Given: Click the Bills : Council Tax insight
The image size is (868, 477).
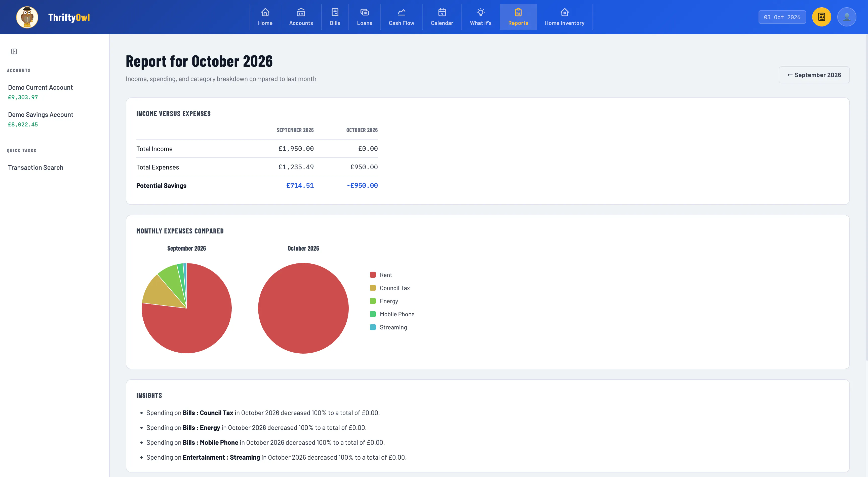Looking at the screenshot, I should pos(263,413).
